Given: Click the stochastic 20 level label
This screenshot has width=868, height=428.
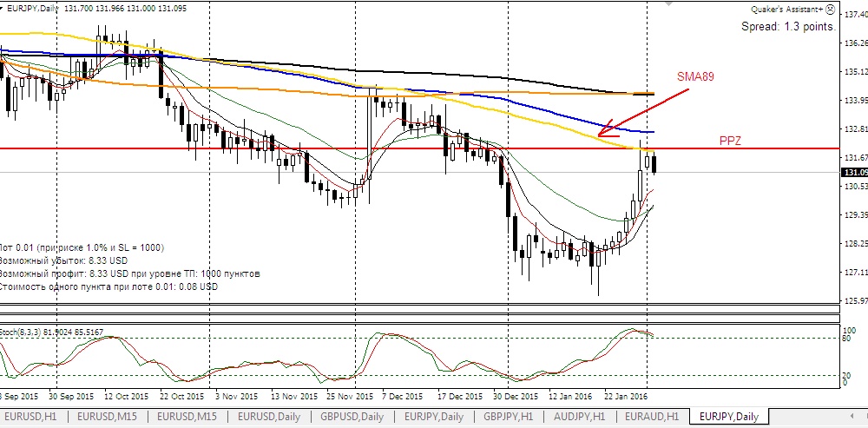Looking at the screenshot, I should click(x=846, y=375).
